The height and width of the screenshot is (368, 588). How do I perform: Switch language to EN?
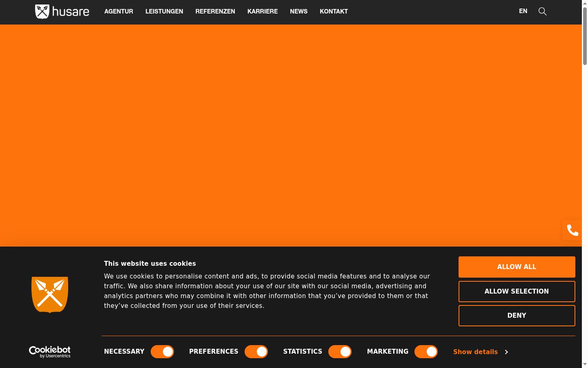(x=523, y=11)
